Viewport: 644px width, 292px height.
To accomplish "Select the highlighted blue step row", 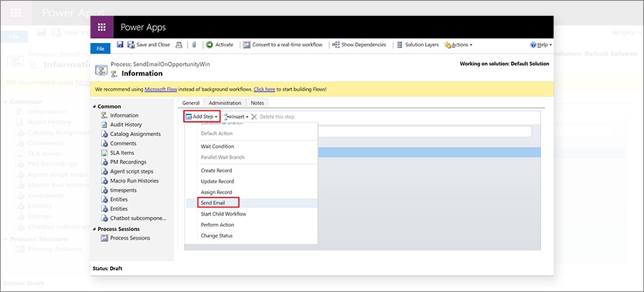I will coord(429,152).
